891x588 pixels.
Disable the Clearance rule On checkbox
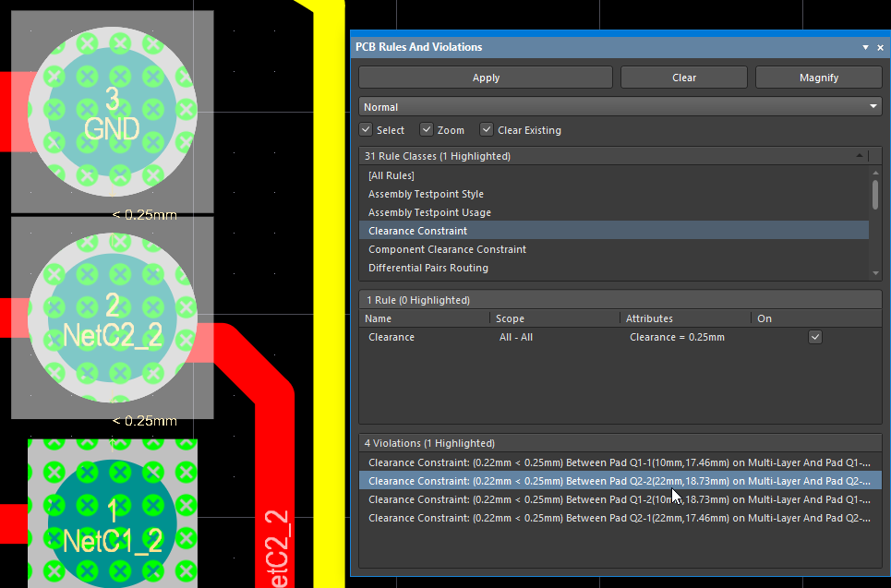click(x=814, y=337)
